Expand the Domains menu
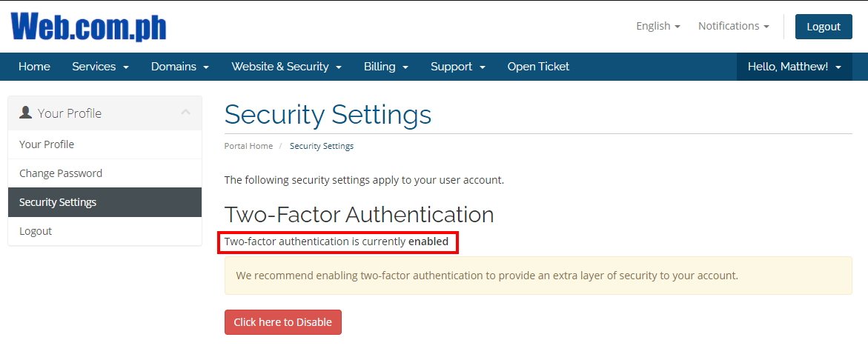Image resolution: width=868 pixels, height=360 pixels. 180,67
